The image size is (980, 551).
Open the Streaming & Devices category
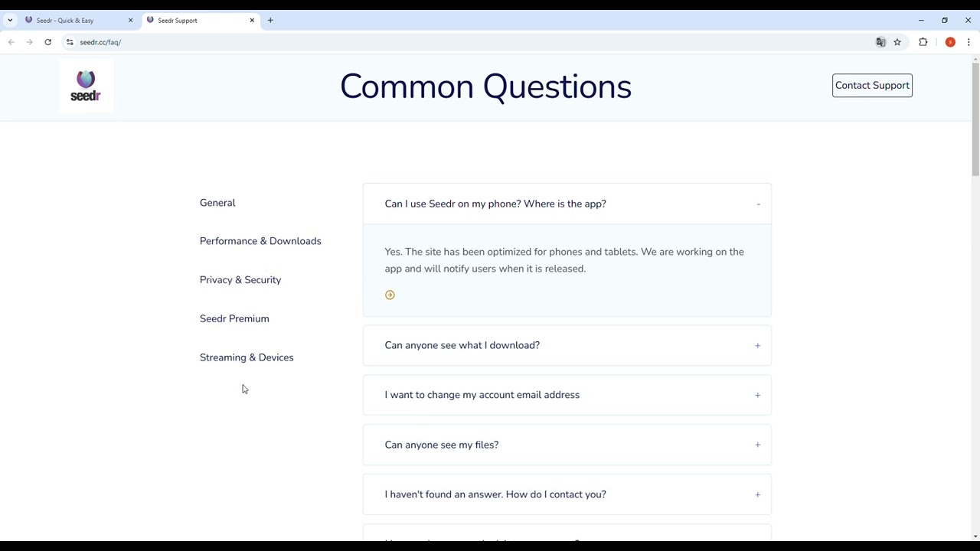click(247, 357)
